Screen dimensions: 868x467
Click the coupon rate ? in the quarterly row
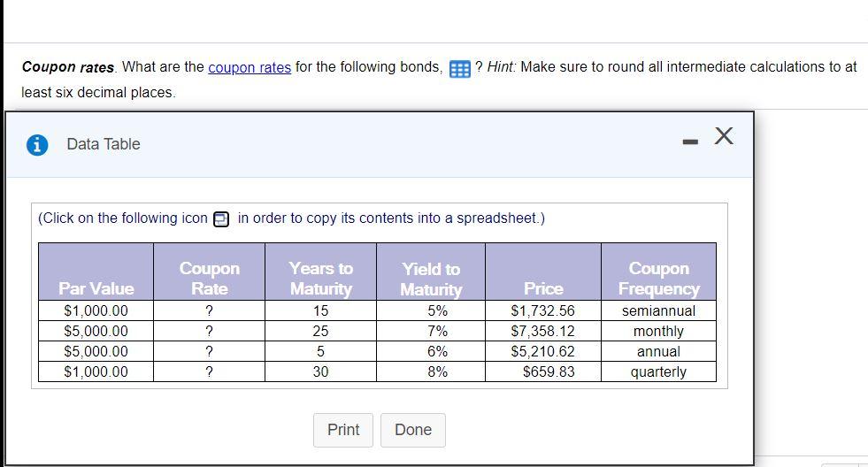pyautogui.click(x=209, y=371)
